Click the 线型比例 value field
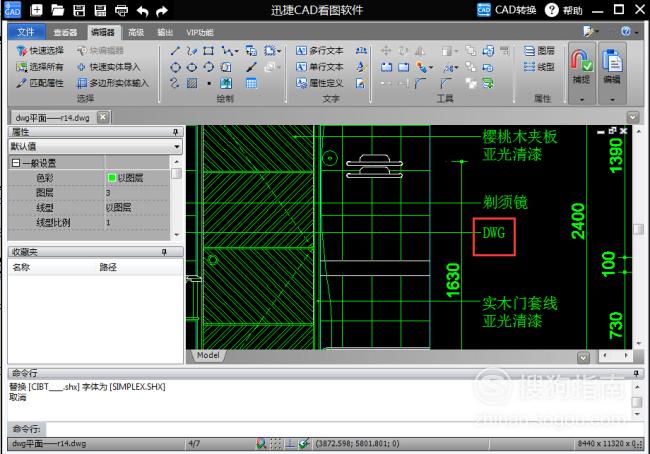 pyautogui.click(x=137, y=223)
